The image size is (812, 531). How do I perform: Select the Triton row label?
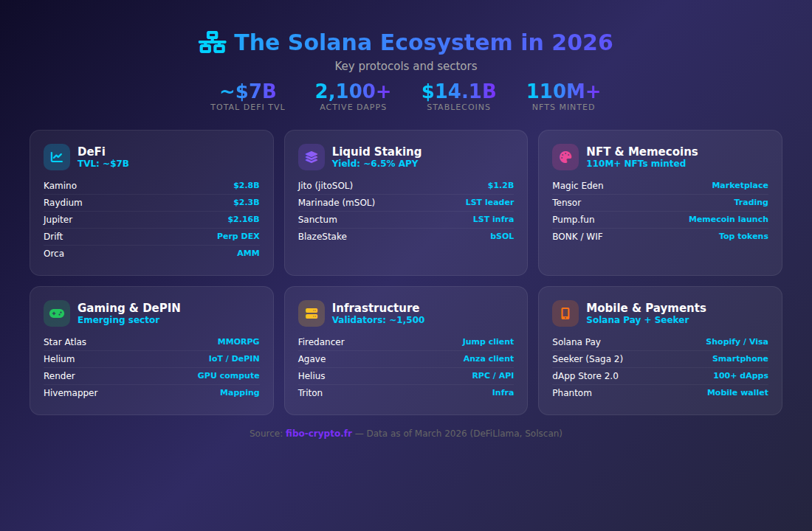coord(310,393)
